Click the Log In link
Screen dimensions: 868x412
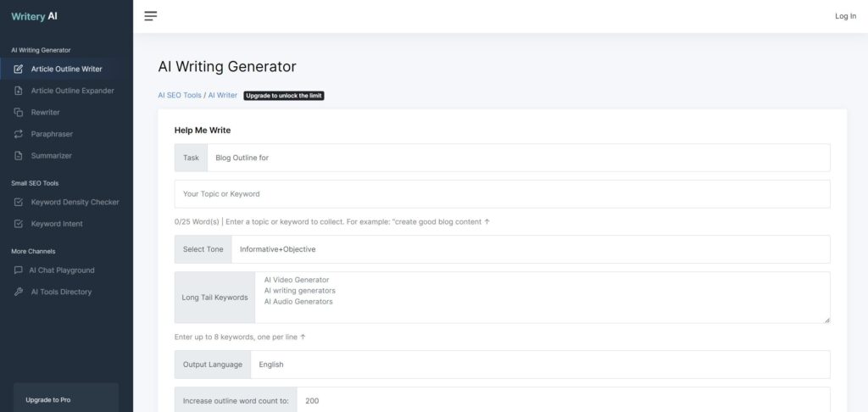[x=845, y=16]
